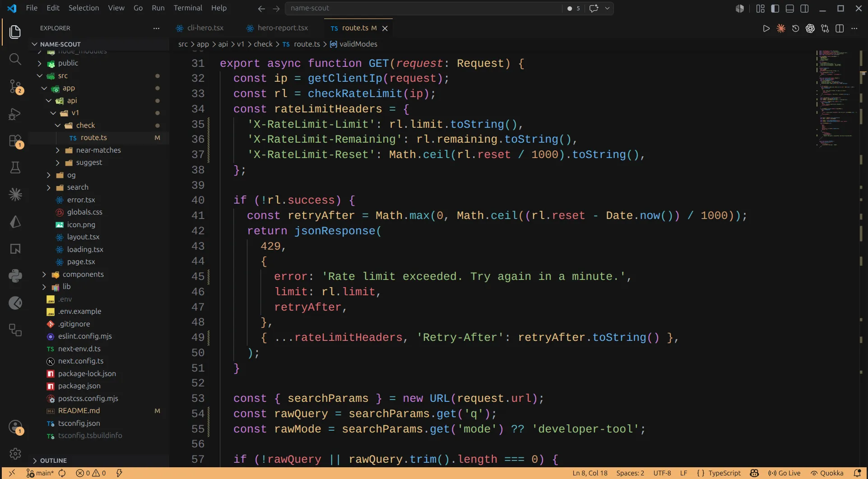Toggle the primary side bar visibility
868x479 pixels.
click(x=775, y=8)
